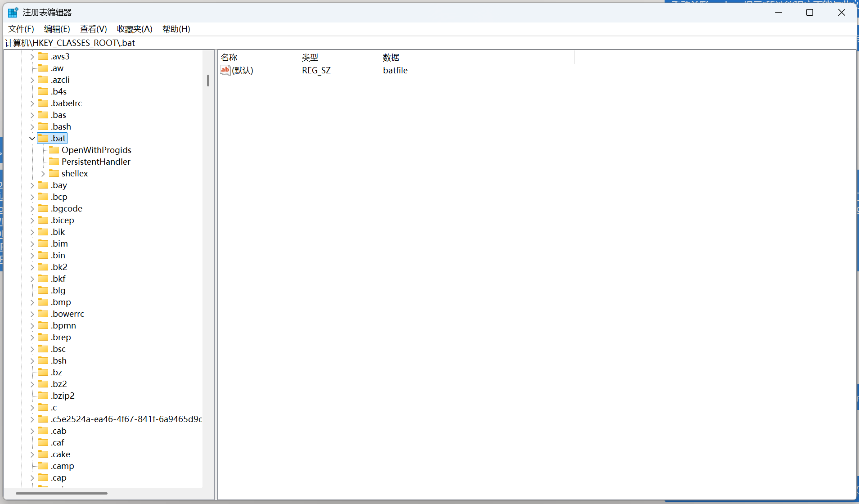Expand the .azcli key
Screen dimensions: 859x504
[32, 80]
